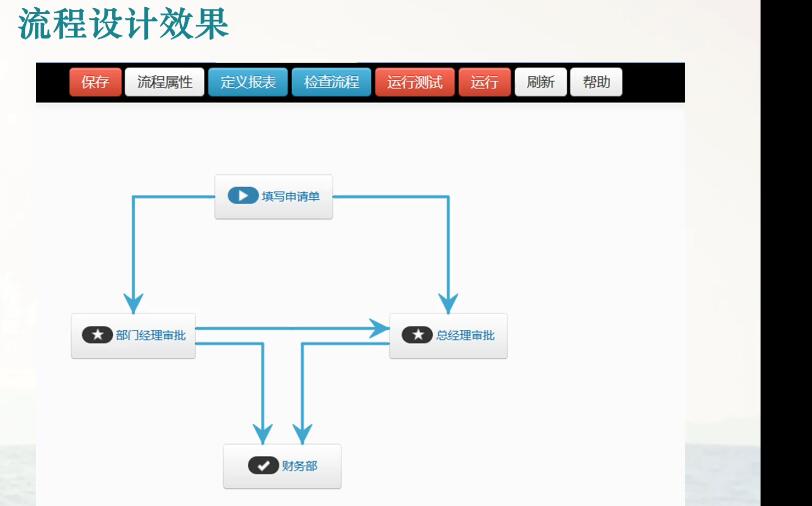Screen dimensions: 812x506
Task: Click the 总经理审批 node label
Action: [465, 335]
